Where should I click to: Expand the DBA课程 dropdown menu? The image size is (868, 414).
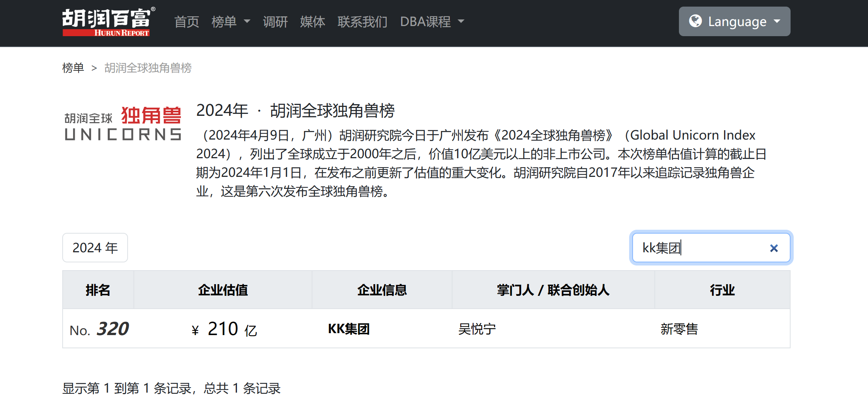pyautogui.click(x=432, y=22)
